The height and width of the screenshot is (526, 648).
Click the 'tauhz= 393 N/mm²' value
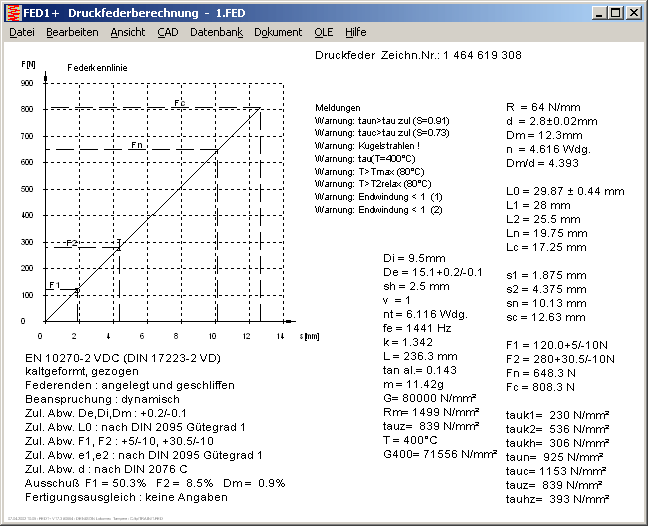pos(557,500)
